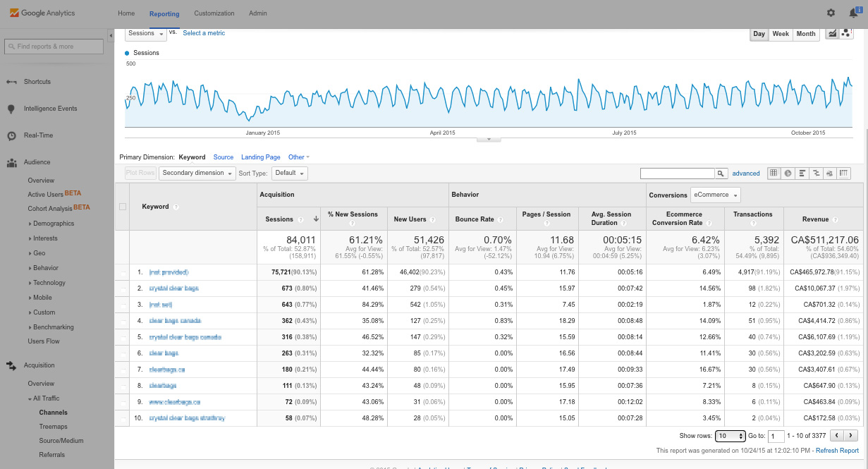868x469 pixels.
Task: Open the Customization tab
Action: coord(214,13)
